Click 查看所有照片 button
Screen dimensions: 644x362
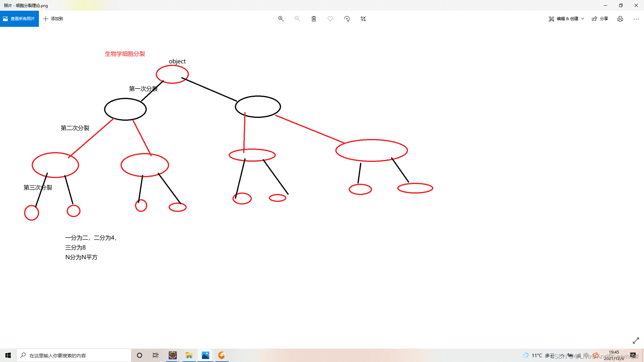pyautogui.click(x=19, y=19)
